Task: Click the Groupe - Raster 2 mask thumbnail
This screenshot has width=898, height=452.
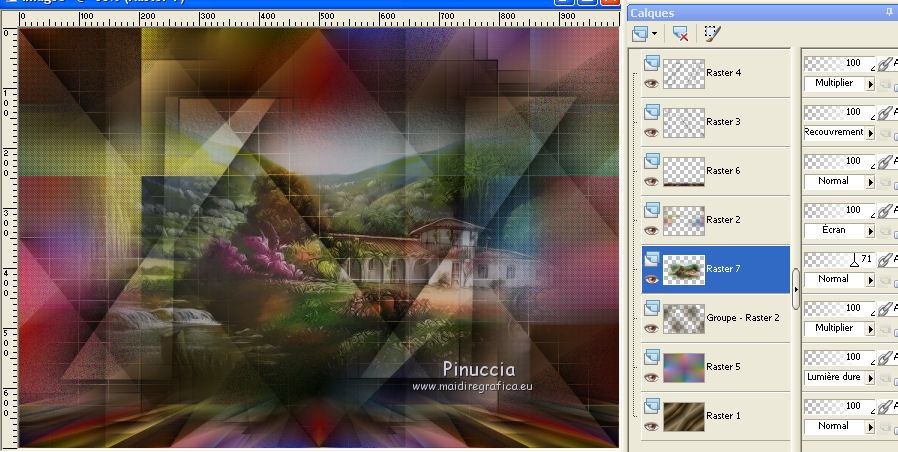Action: point(684,319)
